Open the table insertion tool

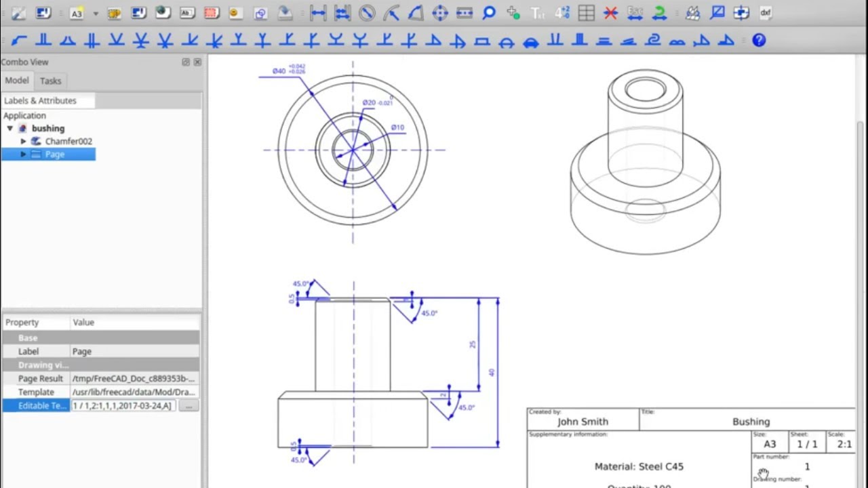click(585, 13)
